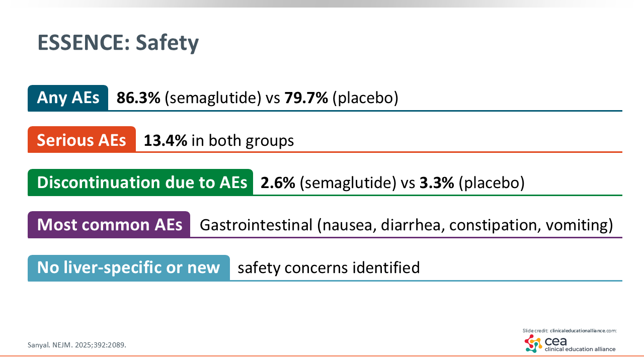Select the 13.4% in both groups text
The image size is (644, 362).
pyautogui.click(x=219, y=140)
